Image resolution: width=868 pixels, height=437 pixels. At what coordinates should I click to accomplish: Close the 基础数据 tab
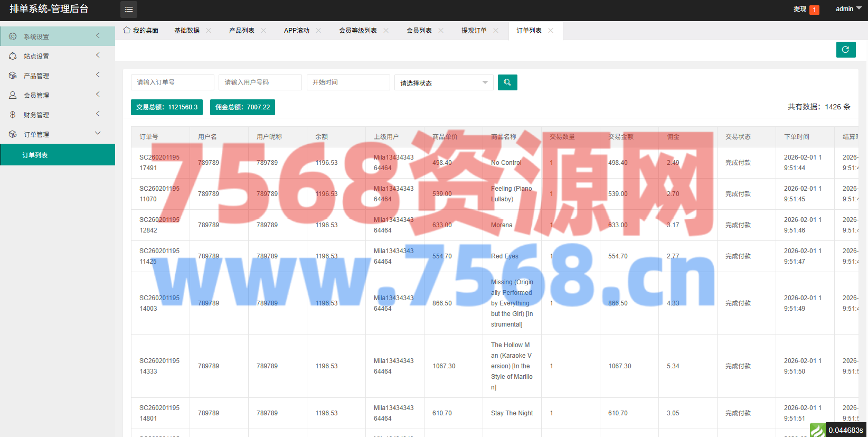pos(209,31)
